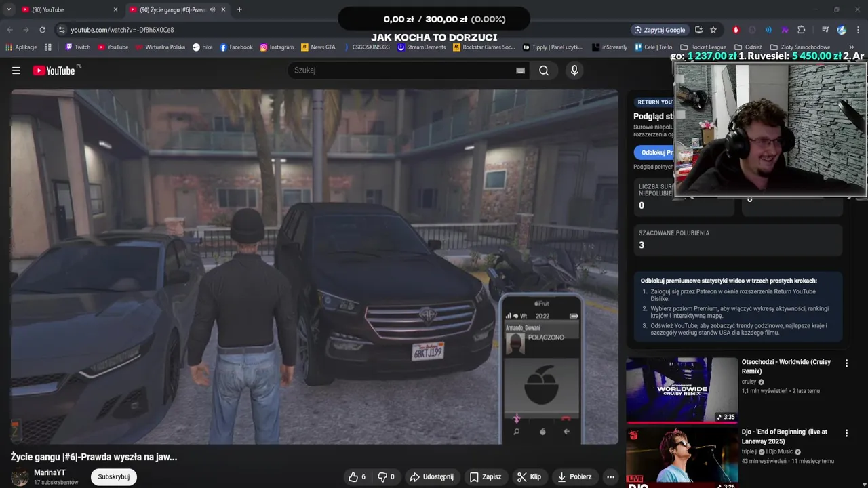
Task: Save the video with Zapisz
Action: coord(485,477)
